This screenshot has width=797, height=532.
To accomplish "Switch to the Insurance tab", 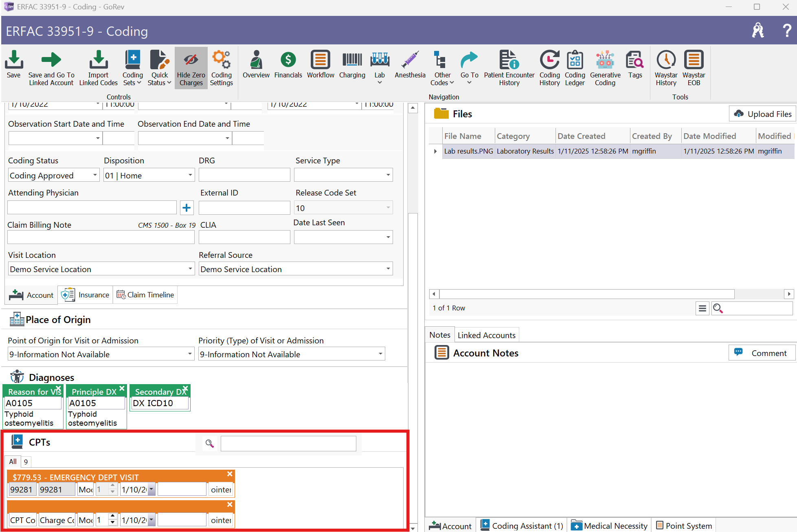I will point(86,295).
